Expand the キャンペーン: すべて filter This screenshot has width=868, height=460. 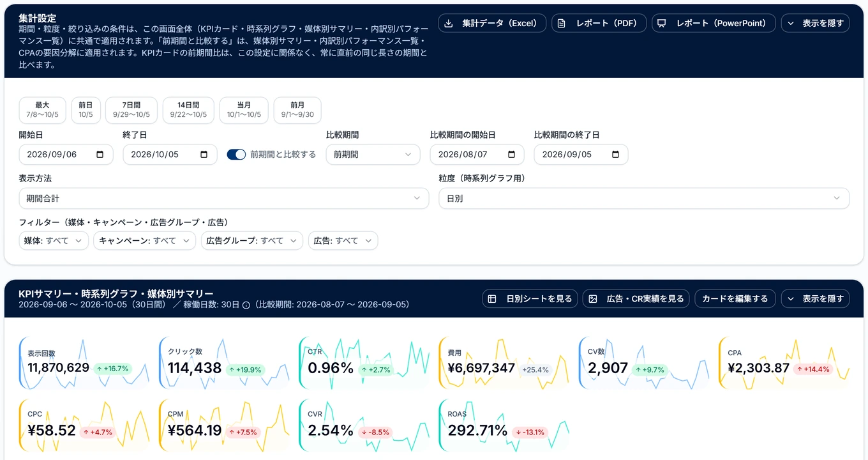145,241
